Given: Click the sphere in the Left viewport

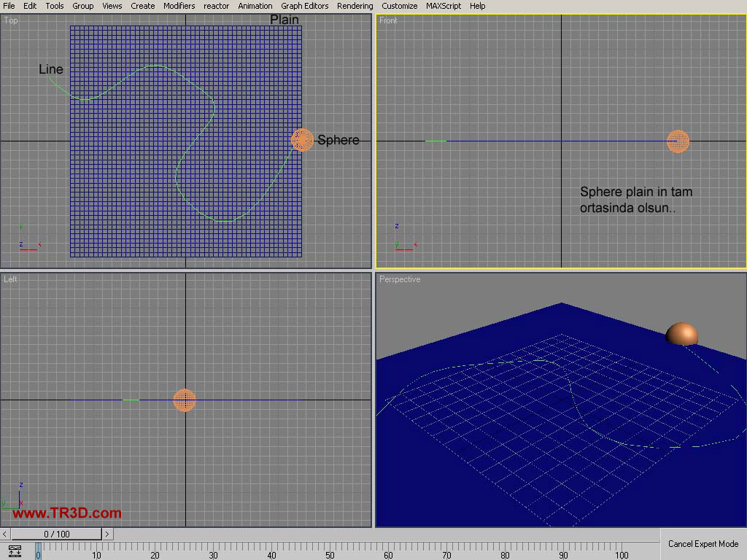Looking at the screenshot, I should [185, 400].
